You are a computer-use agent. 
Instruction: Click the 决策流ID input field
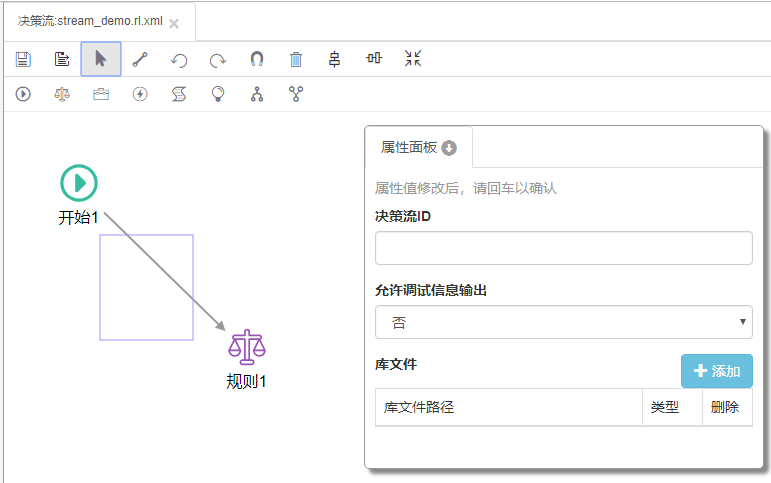pos(563,248)
